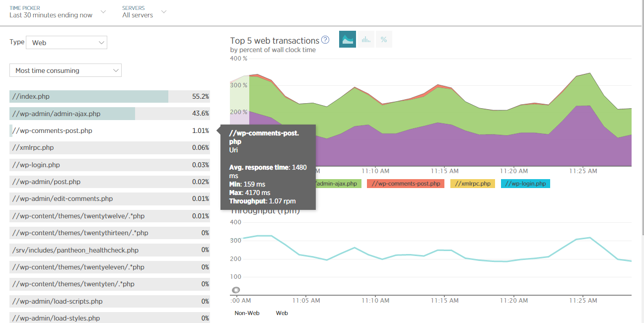
Task: Toggle the wp-login.php legend series
Action: click(525, 184)
